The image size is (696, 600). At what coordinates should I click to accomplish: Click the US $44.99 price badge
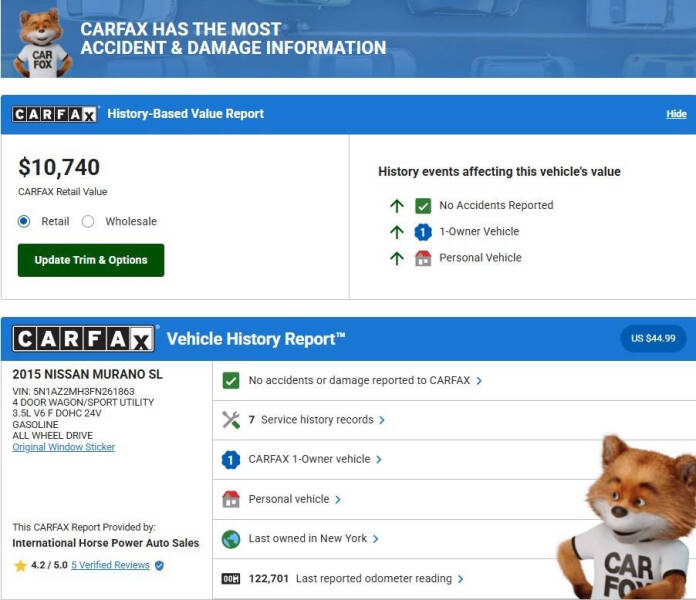click(653, 338)
